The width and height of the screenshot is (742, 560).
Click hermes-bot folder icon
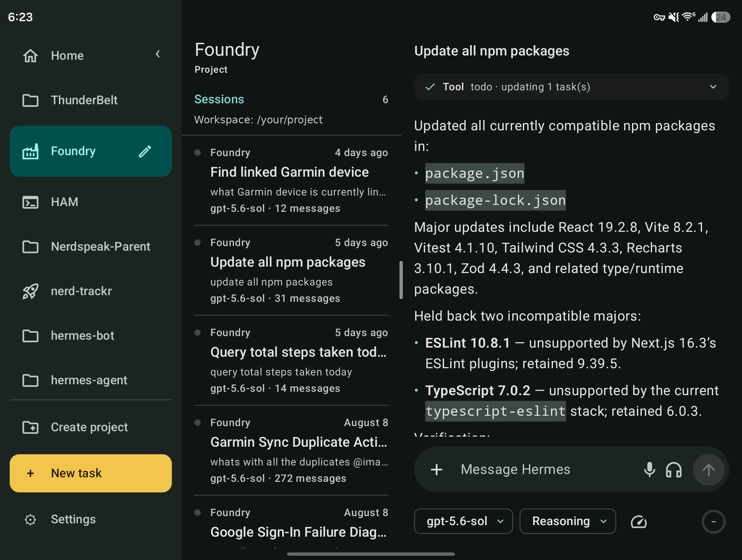click(30, 336)
